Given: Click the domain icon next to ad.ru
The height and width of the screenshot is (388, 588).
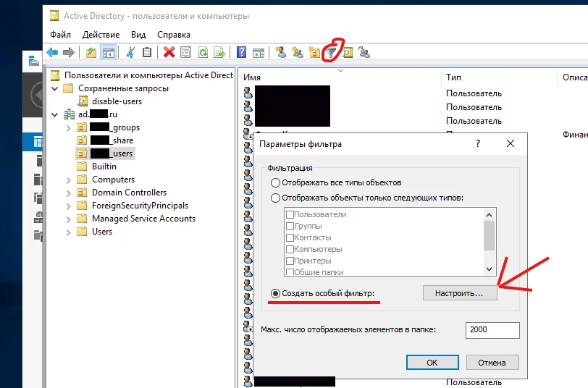Looking at the screenshot, I should [x=69, y=114].
